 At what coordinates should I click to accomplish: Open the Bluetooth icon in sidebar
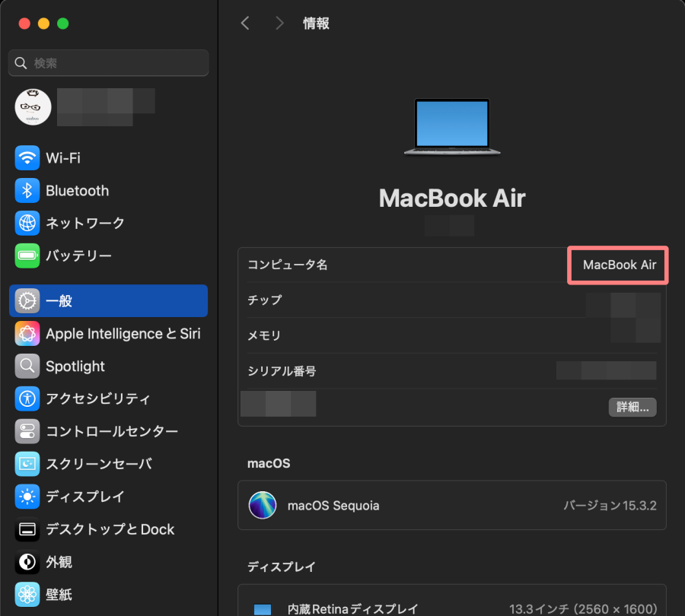[x=27, y=191]
